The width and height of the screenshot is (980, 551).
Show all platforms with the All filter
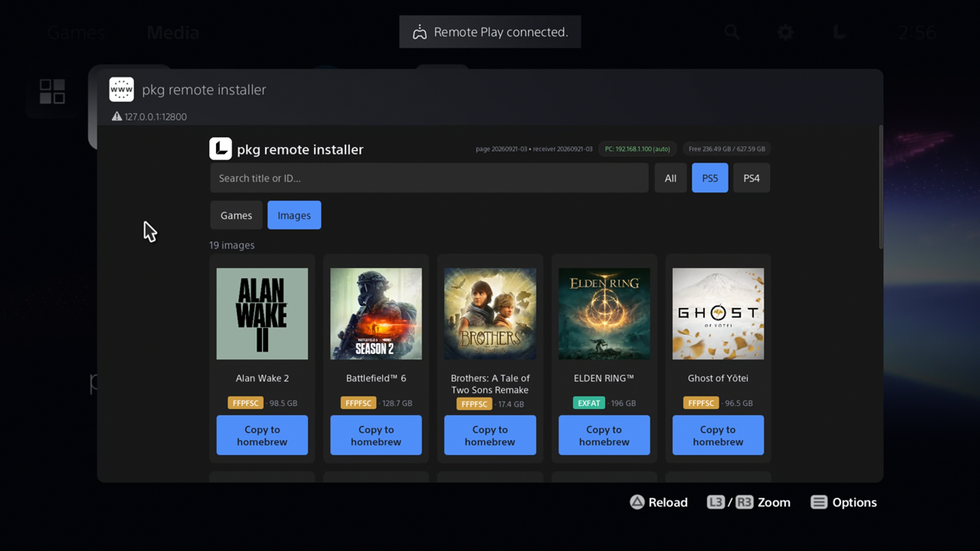671,178
